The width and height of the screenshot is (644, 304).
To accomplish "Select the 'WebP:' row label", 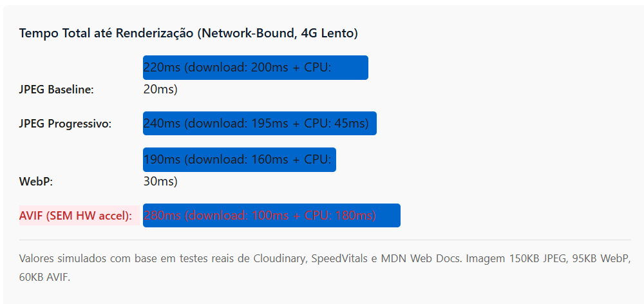I will click(x=36, y=182).
